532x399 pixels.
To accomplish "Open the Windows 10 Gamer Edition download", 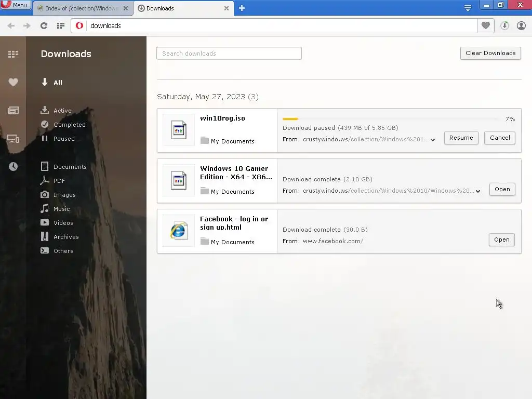I will (502, 189).
